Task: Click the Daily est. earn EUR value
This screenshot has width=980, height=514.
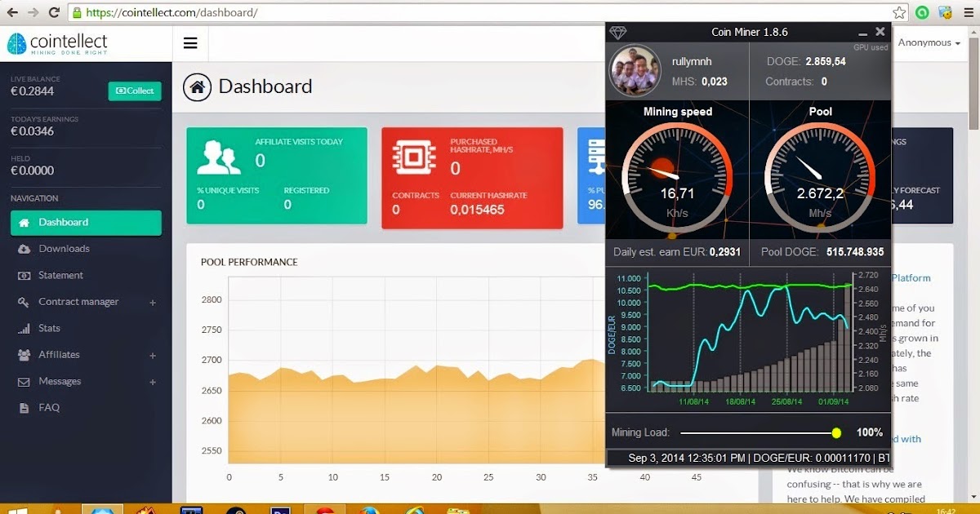Action: point(725,252)
